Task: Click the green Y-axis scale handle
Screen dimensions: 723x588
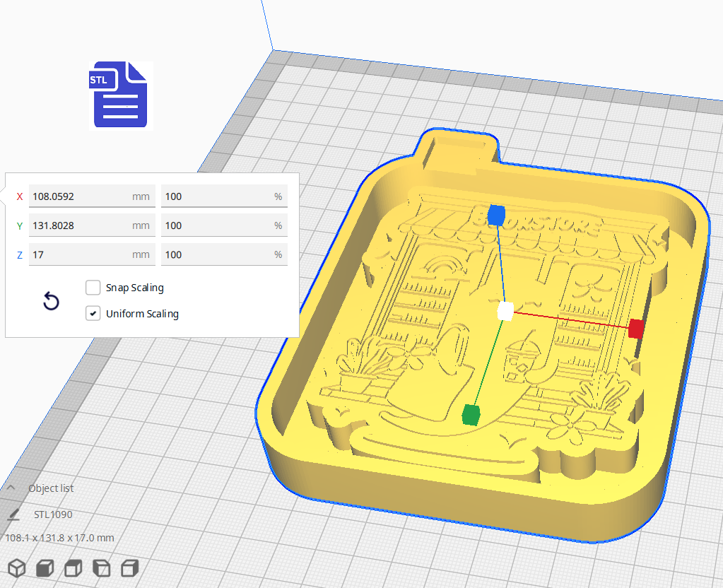Action: [x=469, y=416]
